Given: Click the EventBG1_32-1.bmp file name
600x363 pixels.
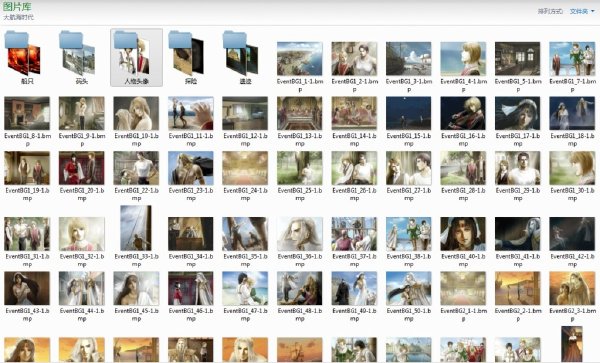Looking at the screenshot, I should click(82, 260).
